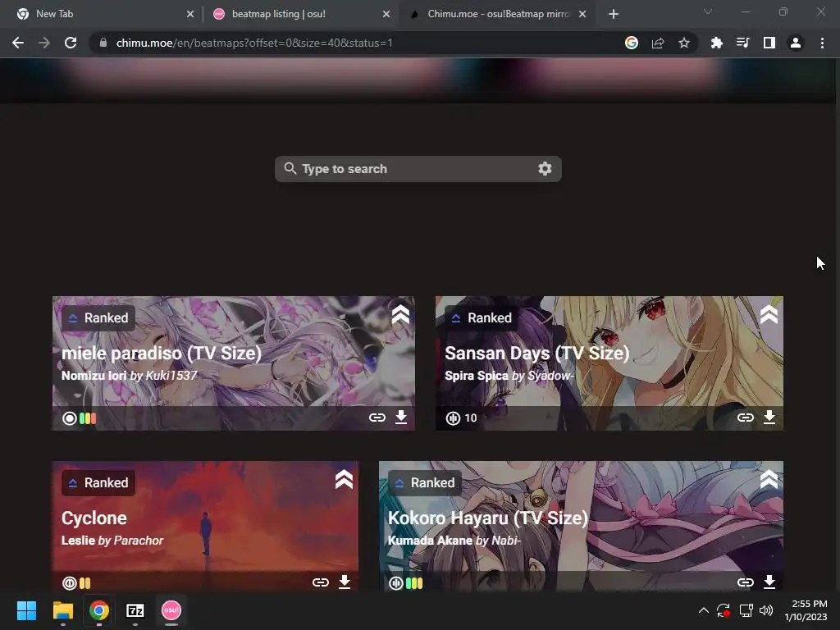840x630 pixels.
Task: Click difficulty bars on miele paradiso card
Action: pos(88,418)
